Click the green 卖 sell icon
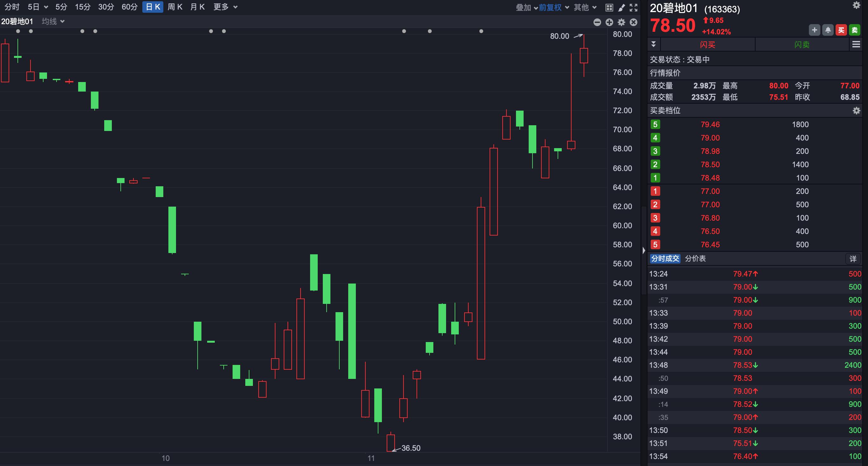Image resolution: width=868 pixels, height=466 pixels. [855, 30]
